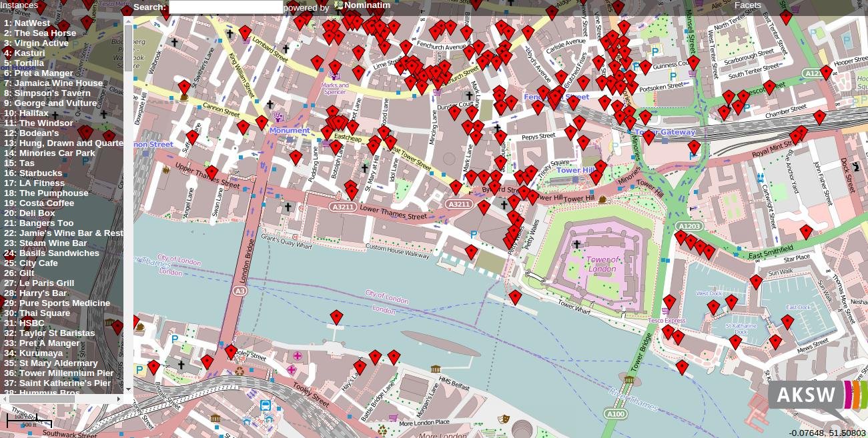Open the Instances panel header
This screenshot has height=438, width=868.
[x=19, y=5]
